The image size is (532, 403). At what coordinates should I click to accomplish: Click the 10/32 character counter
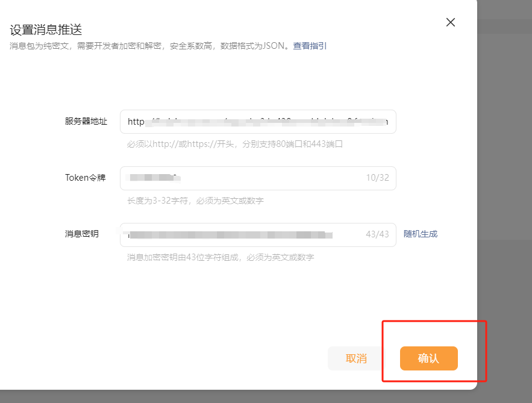tap(377, 178)
